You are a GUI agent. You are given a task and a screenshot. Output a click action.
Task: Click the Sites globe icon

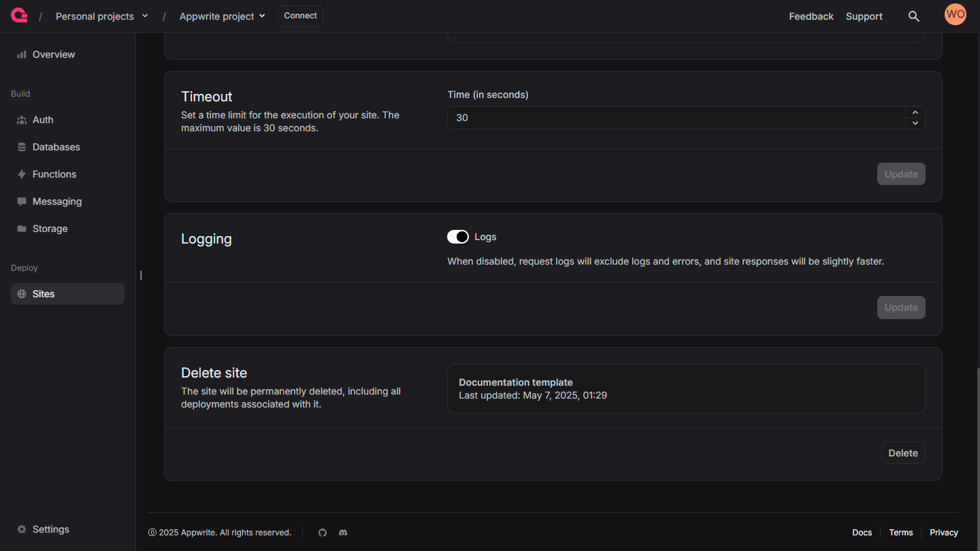(22, 294)
